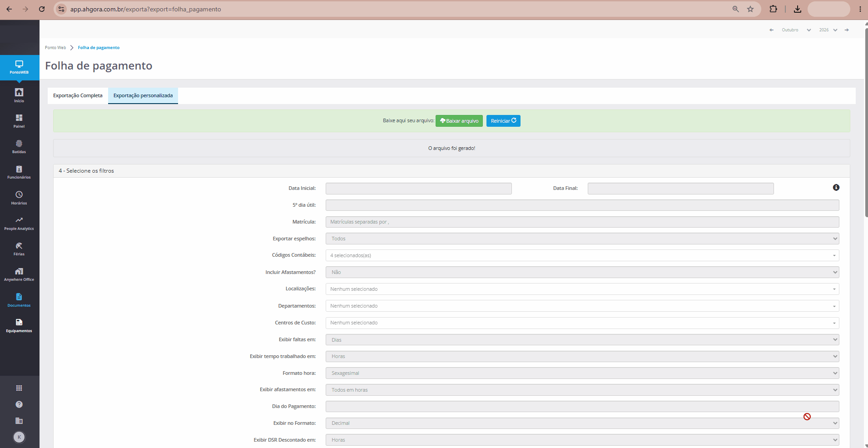Open PontoWEB module in sidebar
The width and height of the screenshot is (868, 448).
pos(19,67)
